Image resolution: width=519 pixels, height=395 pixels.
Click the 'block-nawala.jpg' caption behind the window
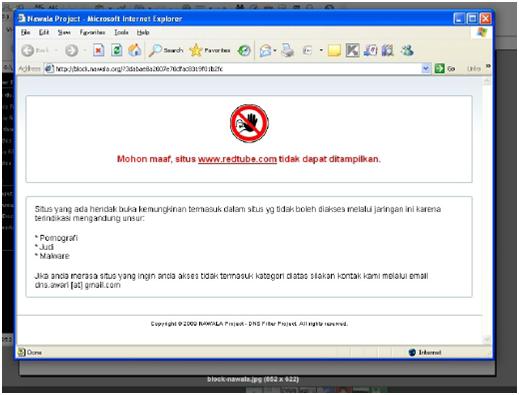(253, 379)
